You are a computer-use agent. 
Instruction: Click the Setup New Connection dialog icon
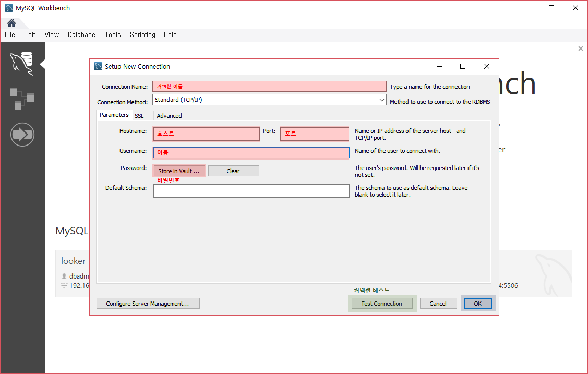98,66
